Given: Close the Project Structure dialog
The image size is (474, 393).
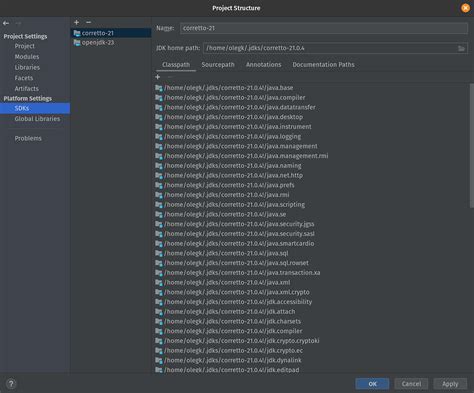Looking at the screenshot, I should coord(465,8).
